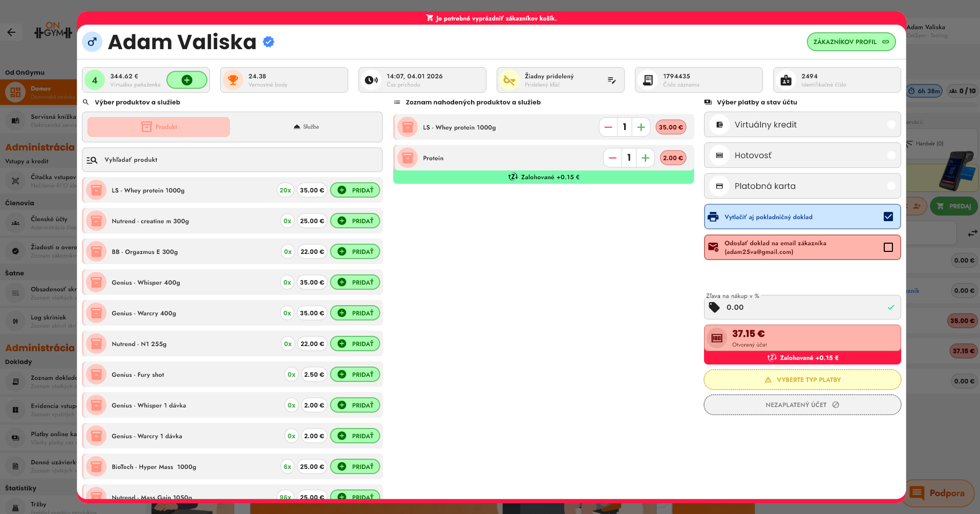Click the discount tag icon
The image size is (980, 514).
714,307
